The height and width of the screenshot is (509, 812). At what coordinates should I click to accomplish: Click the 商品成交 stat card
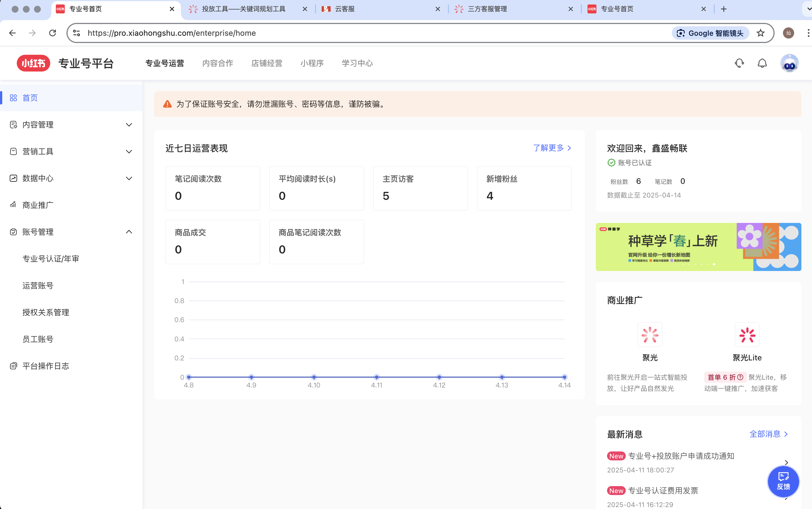point(212,242)
